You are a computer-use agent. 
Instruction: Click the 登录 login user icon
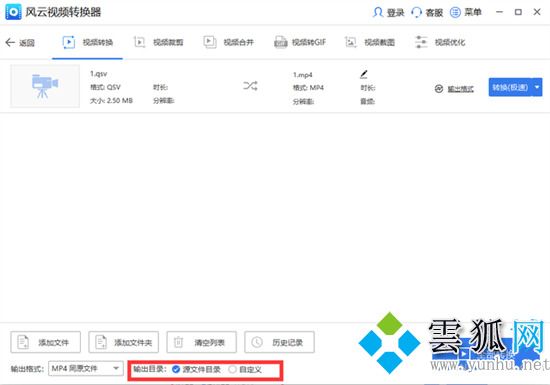click(378, 13)
